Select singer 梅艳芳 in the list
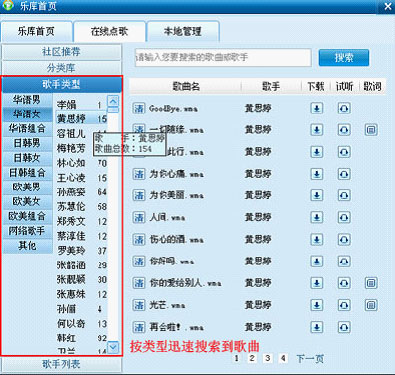 [71, 148]
